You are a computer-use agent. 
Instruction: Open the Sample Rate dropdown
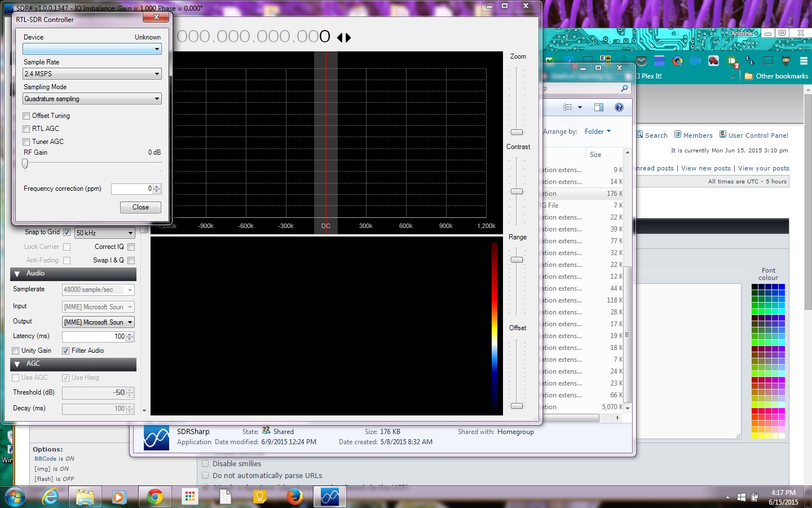[92, 74]
